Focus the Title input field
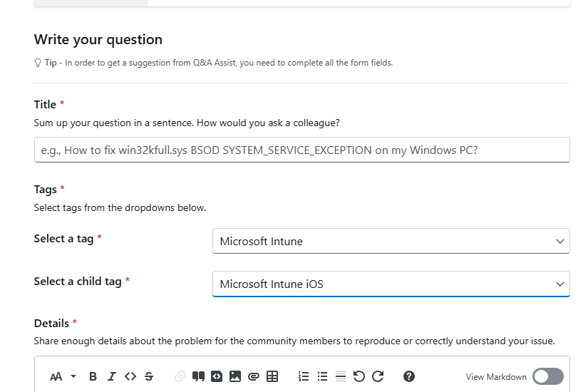The width and height of the screenshot is (588, 392). tap(302, 150)
